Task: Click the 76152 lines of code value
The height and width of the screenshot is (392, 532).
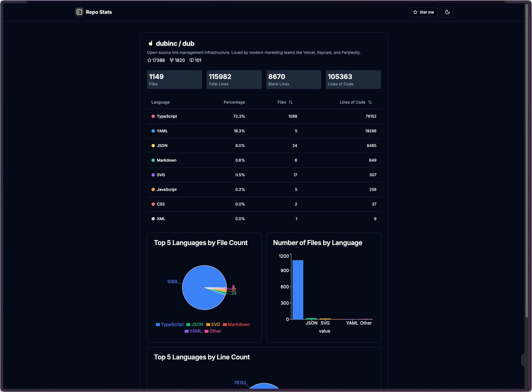Action: 370,116
